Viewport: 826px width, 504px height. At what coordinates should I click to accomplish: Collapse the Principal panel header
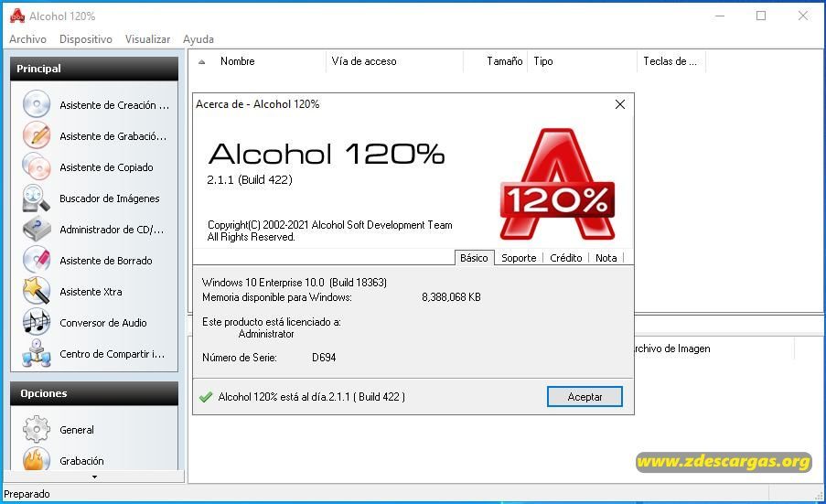94,69
